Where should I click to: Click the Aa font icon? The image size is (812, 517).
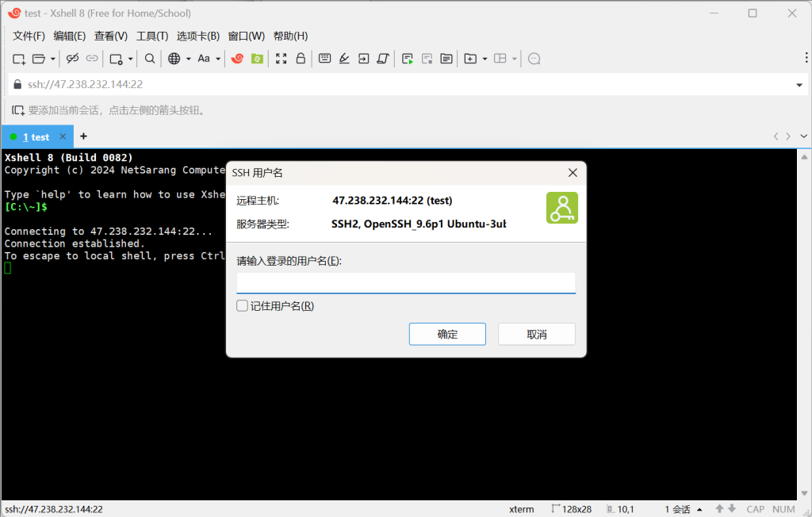204,59
